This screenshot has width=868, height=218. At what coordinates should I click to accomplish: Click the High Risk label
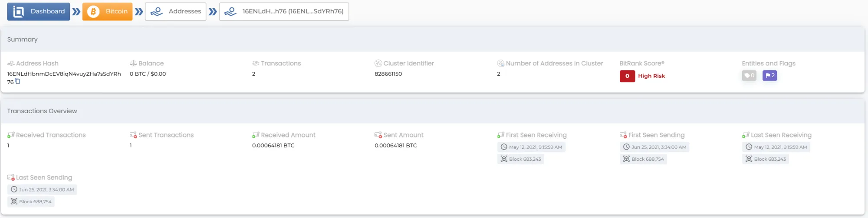tap(651, 76)
